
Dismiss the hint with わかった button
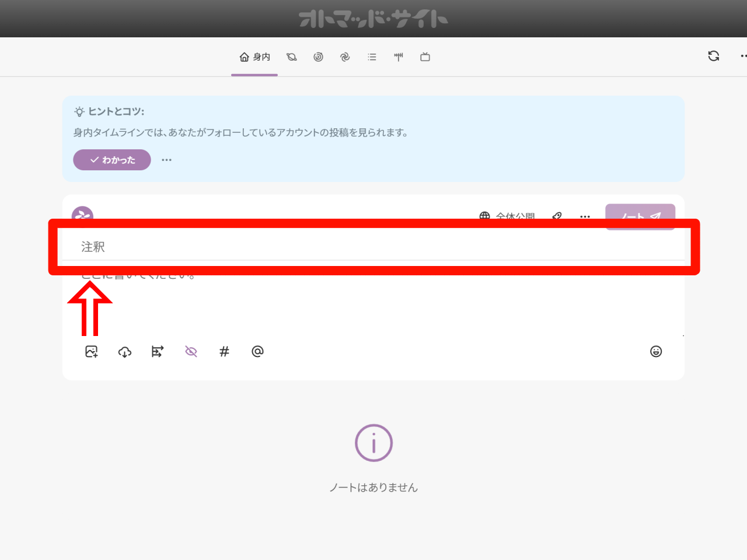112,160
